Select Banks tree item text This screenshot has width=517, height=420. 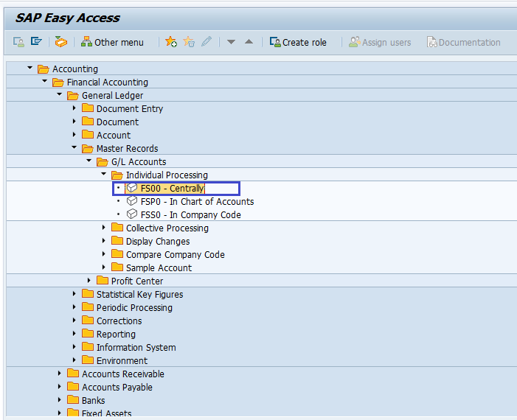pyautogui.click(x=94, y=401)
